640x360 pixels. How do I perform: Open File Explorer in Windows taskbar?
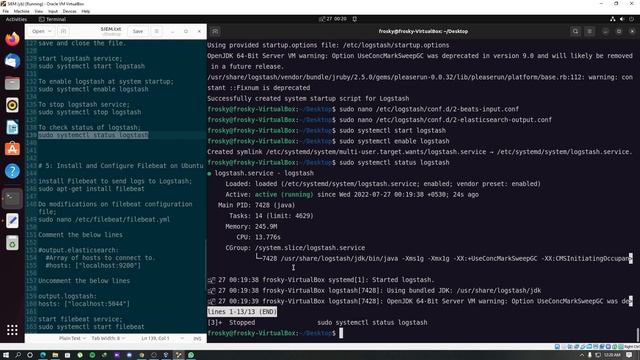(55, 355)
